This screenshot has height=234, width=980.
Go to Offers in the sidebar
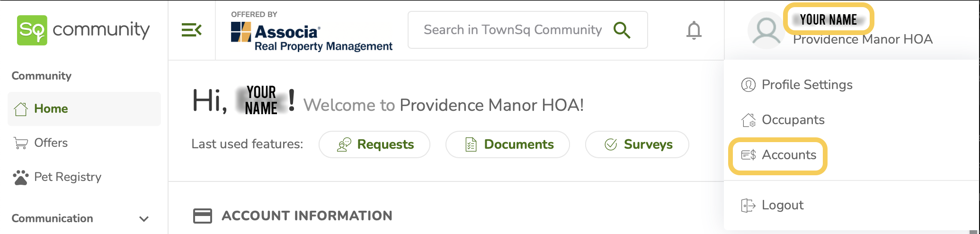[51, 143]
